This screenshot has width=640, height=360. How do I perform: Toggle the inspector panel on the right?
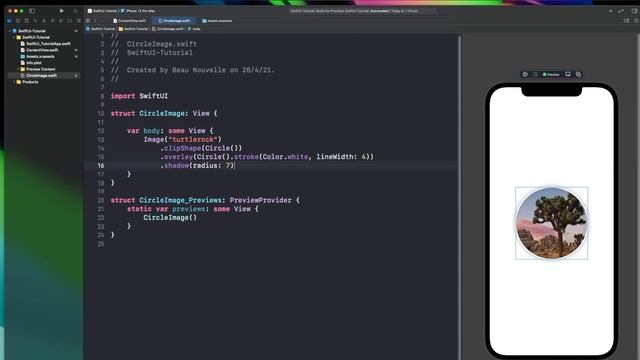[634, 11]
